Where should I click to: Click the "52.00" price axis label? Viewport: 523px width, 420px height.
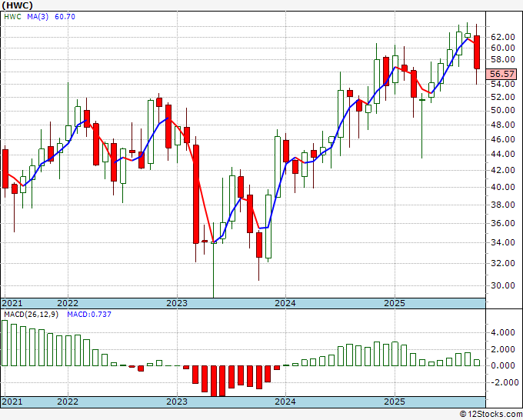[503, 97]
